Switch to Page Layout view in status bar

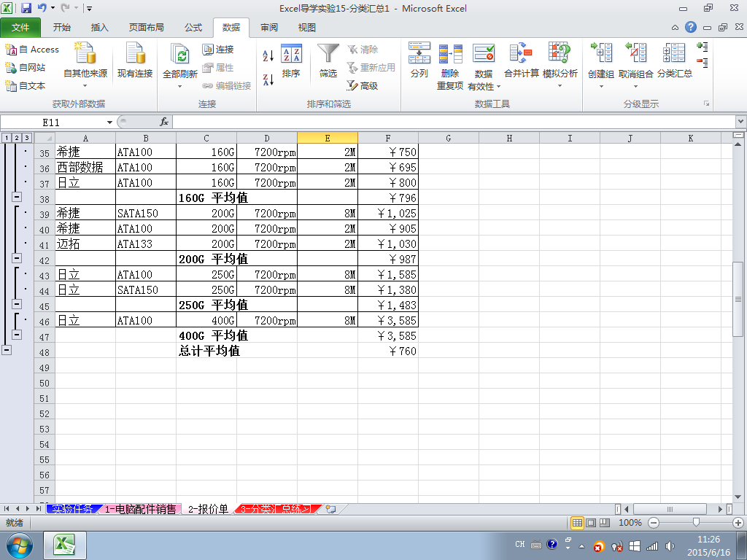[591, 523]
